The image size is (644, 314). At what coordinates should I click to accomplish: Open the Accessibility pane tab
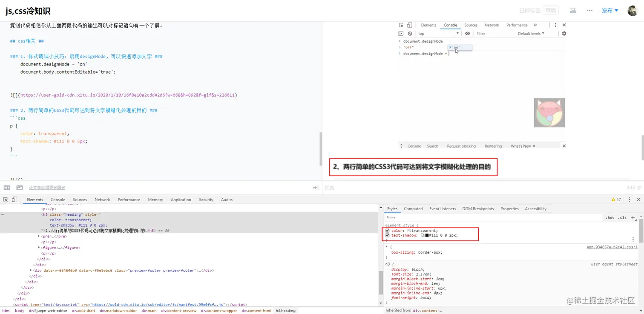tap(536, 209)
